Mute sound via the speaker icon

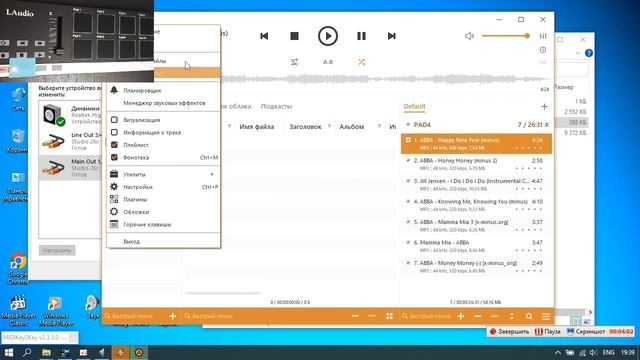tap(469, 36)
